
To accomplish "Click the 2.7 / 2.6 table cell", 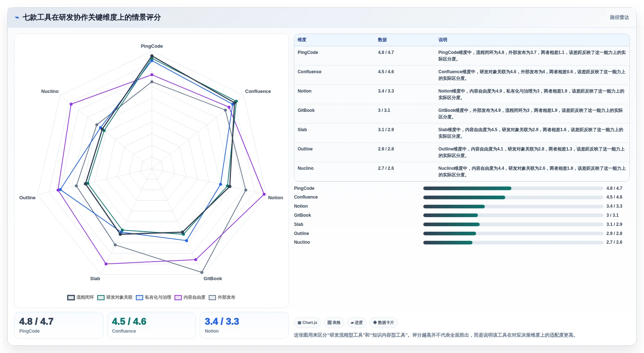I will (386, 168).
